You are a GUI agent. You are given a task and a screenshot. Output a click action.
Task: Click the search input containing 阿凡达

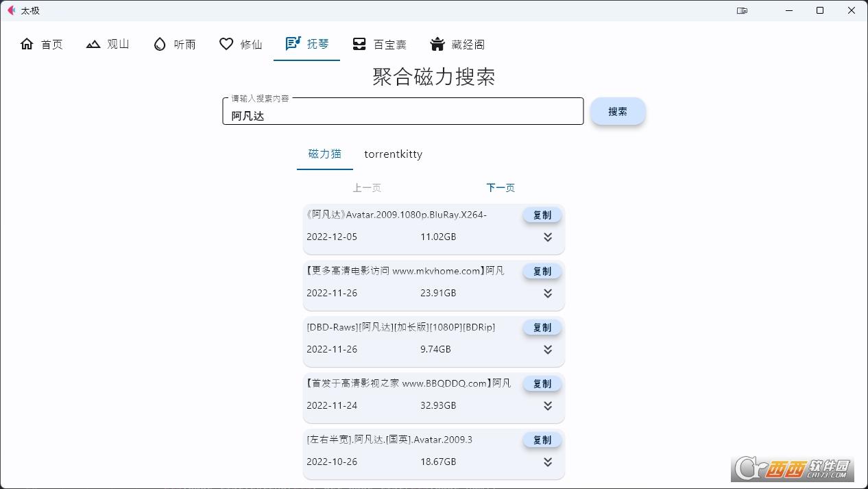[x=403, y=111]
